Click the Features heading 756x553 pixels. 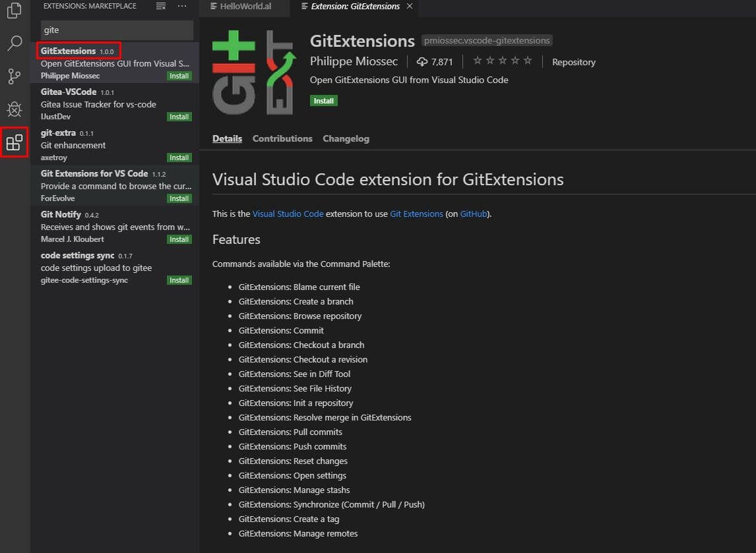pyautogui.click(x=236, y=240)
